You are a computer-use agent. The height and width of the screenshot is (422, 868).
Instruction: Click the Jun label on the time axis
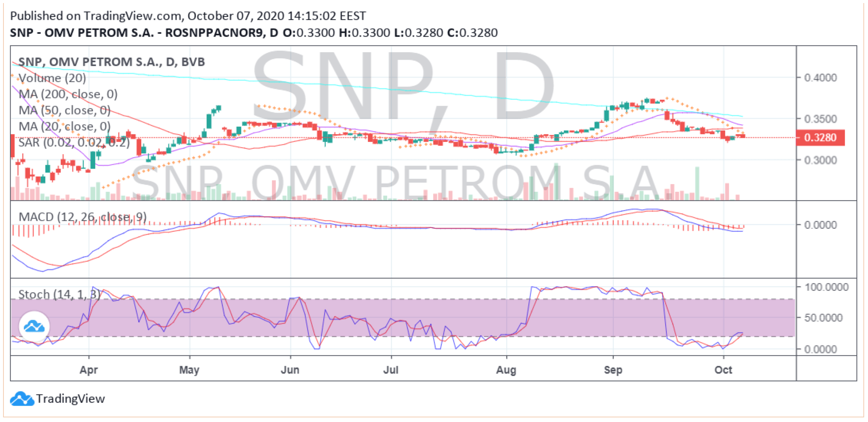(290, 370)
